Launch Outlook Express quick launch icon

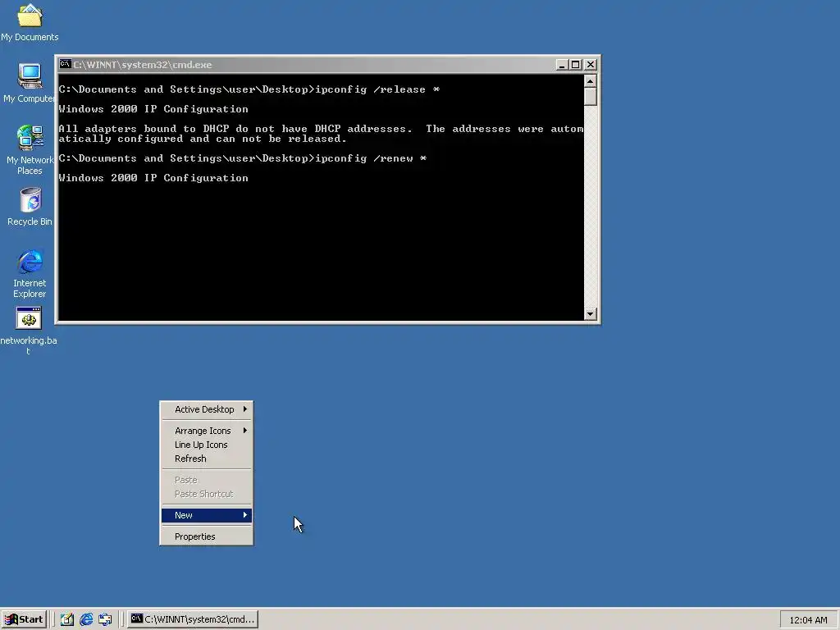coord(105,619)
